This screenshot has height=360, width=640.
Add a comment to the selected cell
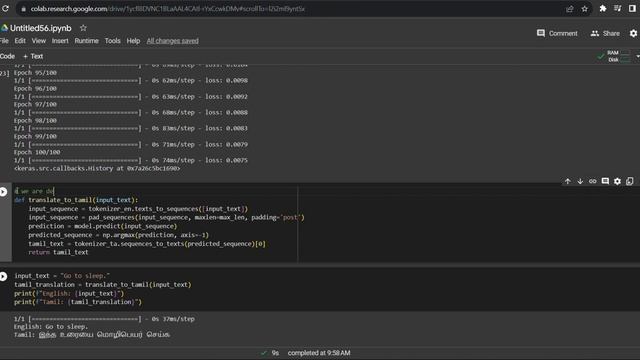tap(605, 181)
